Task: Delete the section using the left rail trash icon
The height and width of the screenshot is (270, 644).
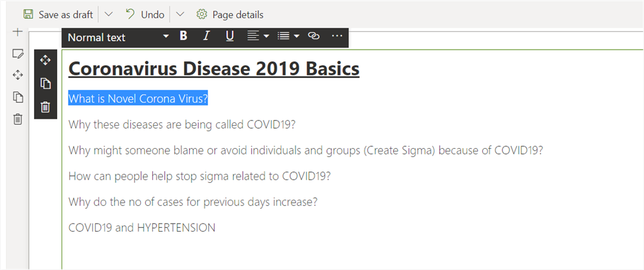Action: (18, 119)
